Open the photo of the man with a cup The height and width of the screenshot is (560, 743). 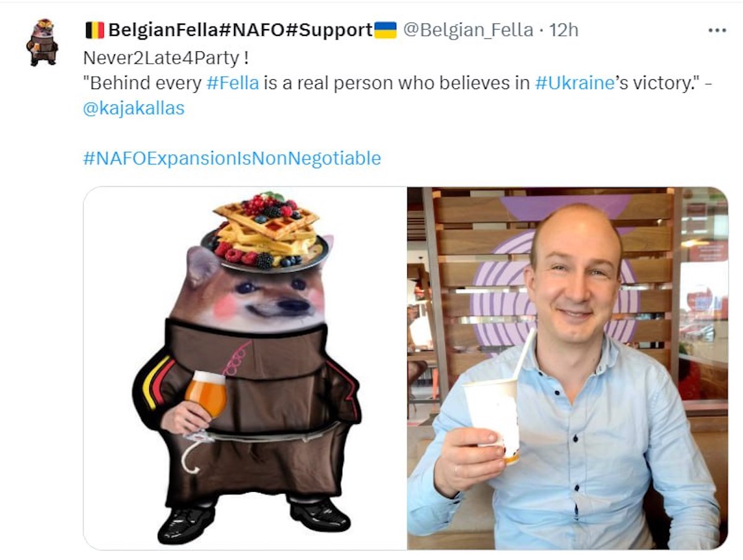(x=567, y=368)
